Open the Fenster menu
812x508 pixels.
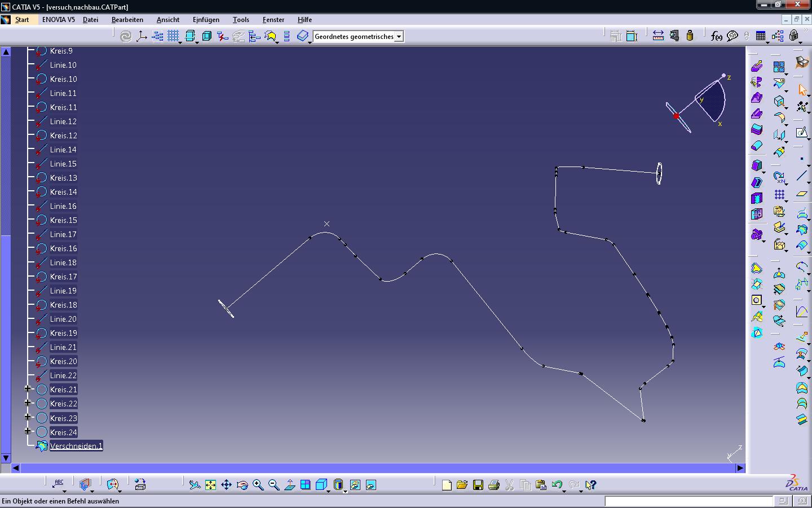(273, 20)
